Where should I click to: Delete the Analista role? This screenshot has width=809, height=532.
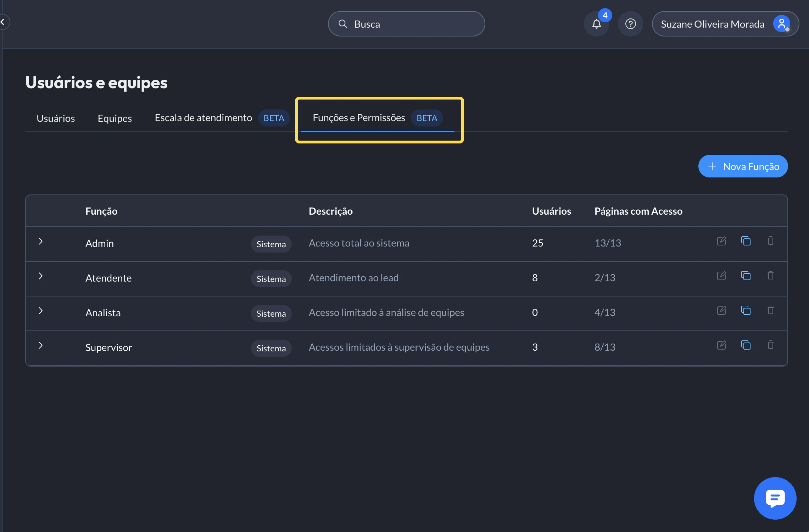770,311
